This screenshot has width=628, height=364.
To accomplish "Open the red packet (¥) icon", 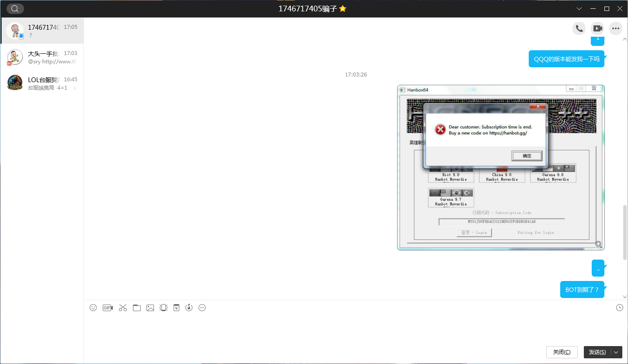I will (176, 308).
